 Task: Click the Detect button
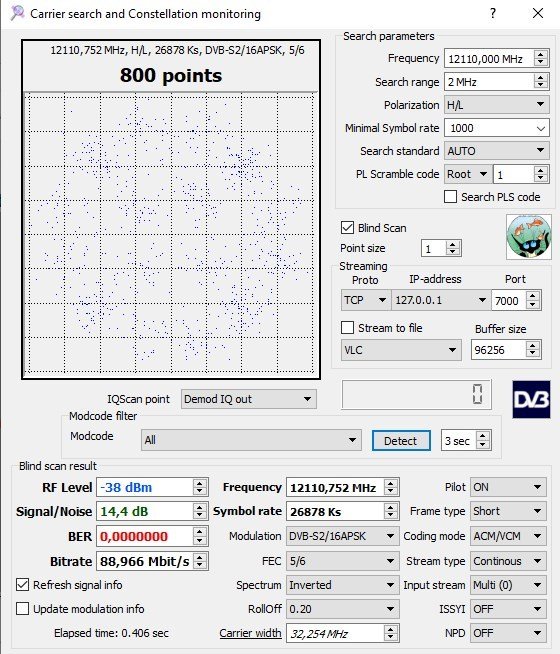(x=401, y=440)
